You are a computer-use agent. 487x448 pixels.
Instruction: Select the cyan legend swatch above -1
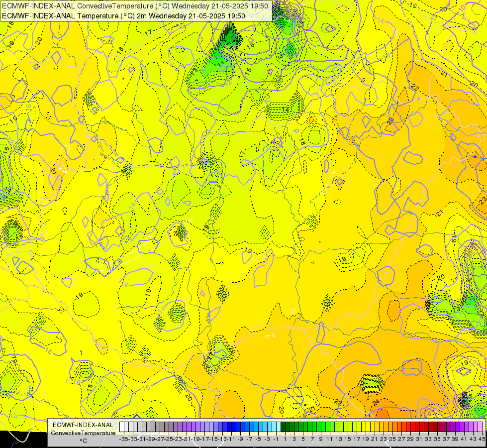[274, 427]
